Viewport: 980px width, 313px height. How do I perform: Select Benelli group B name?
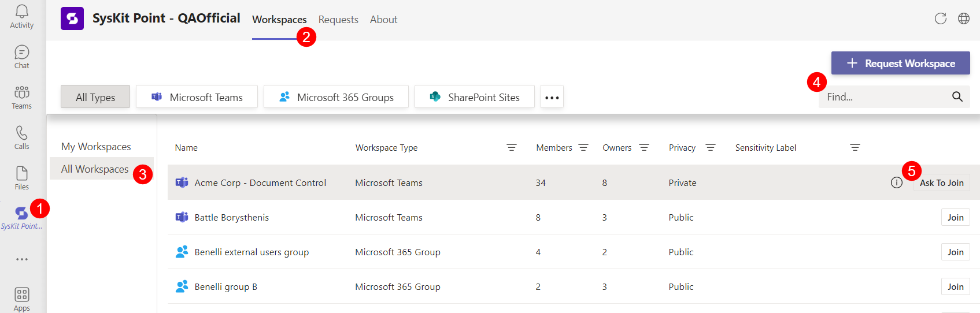point(226,286)
